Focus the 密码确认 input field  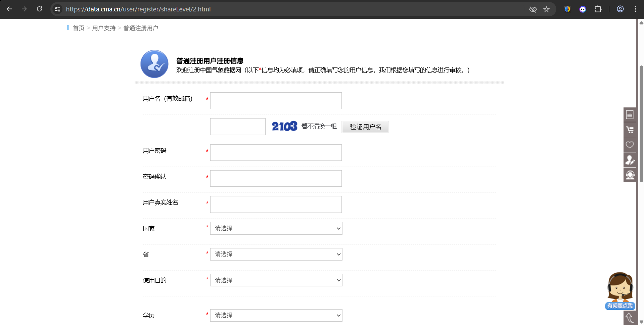point(276,178)
